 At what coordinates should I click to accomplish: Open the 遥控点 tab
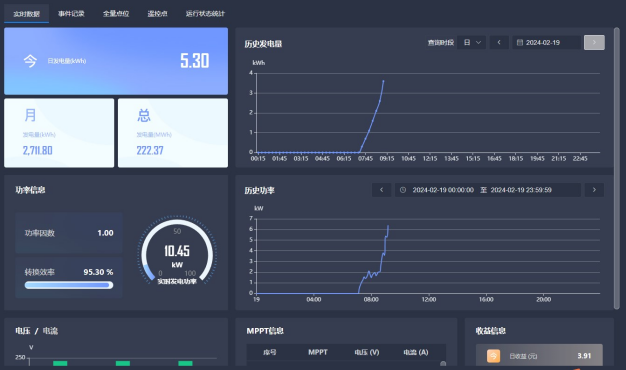(x=157, y=14)
